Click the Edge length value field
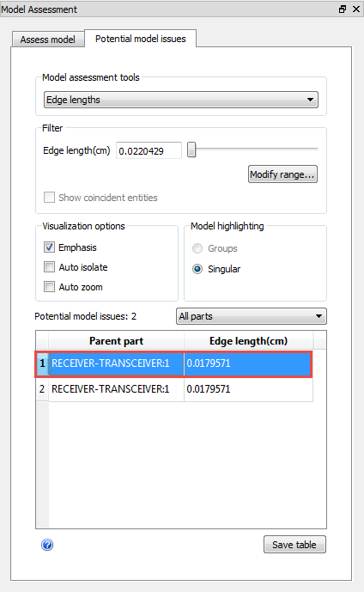 [x=149, y=150]
